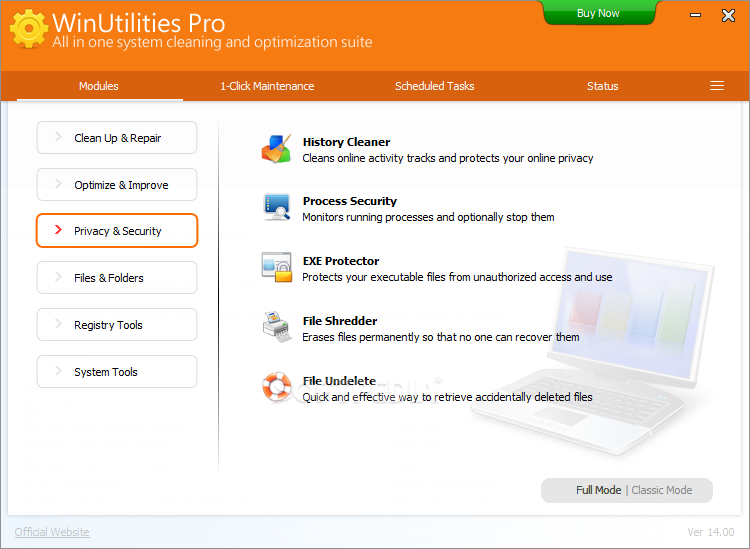Click the green Buy Now button
This screenshot has height=549, width=750.
pyautogui.click(x=598, y=13)
